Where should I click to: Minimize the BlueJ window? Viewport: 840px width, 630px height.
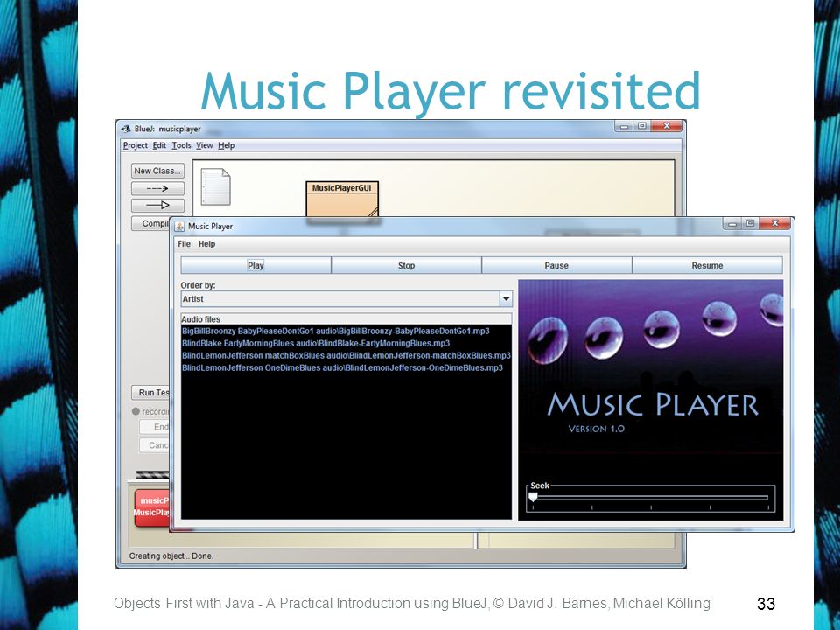[x=624, y=126]
